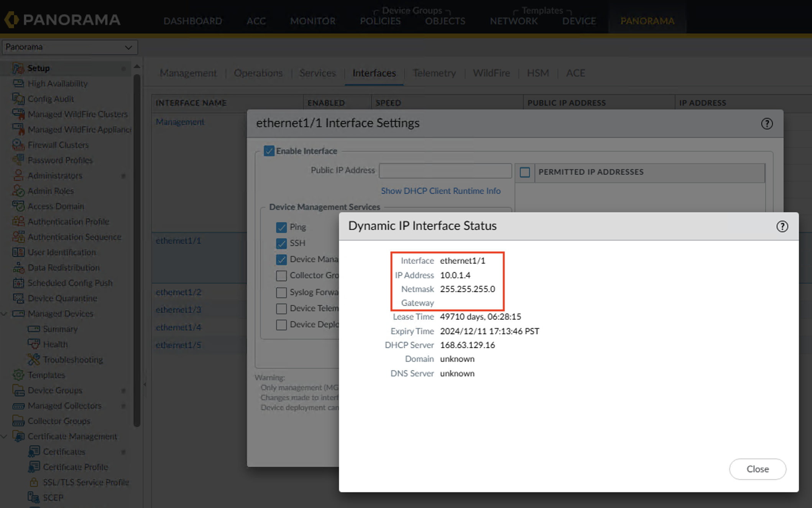The height and width of the screenshot is (508, 812).
Task: Click the High Availability sidebar icon
Action: click(18, 83)
